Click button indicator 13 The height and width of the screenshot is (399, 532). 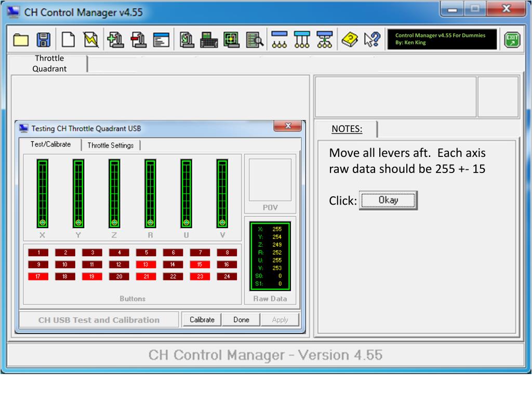pos(146,264)
